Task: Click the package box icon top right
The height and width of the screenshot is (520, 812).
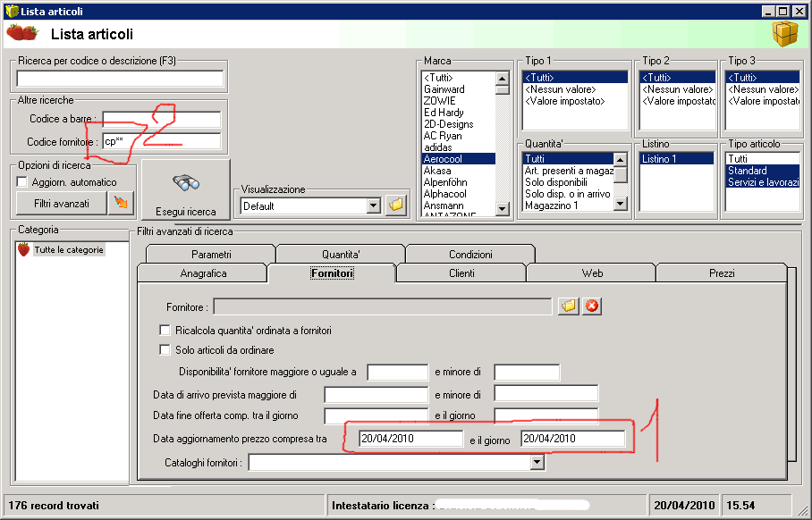Action: pyautogui.click(x=784, y=34)
